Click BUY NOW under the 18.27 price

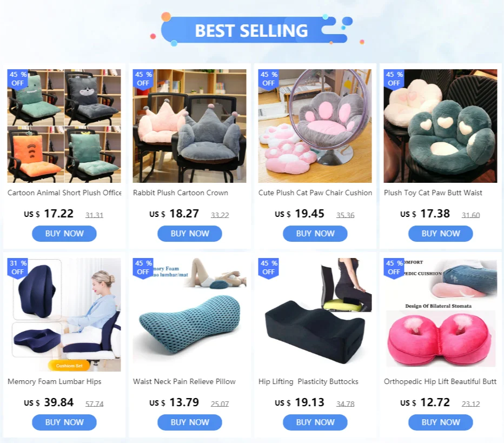point(190,233)
